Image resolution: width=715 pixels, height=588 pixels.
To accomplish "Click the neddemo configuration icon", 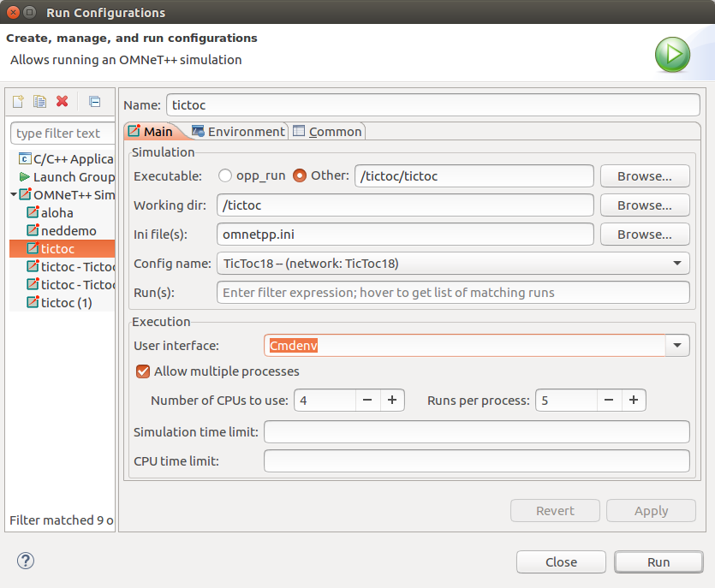I will point(33,230).
